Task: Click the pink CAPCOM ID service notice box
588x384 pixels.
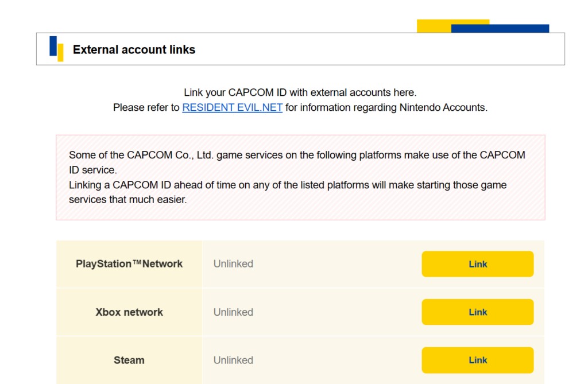Action: [x=300, y=177]
